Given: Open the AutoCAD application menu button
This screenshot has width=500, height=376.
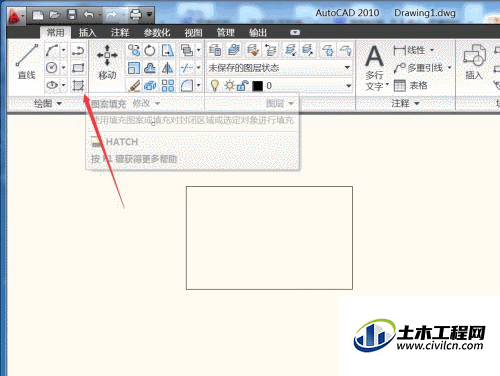Looking at the screenshot, I should tap(15, 16).
